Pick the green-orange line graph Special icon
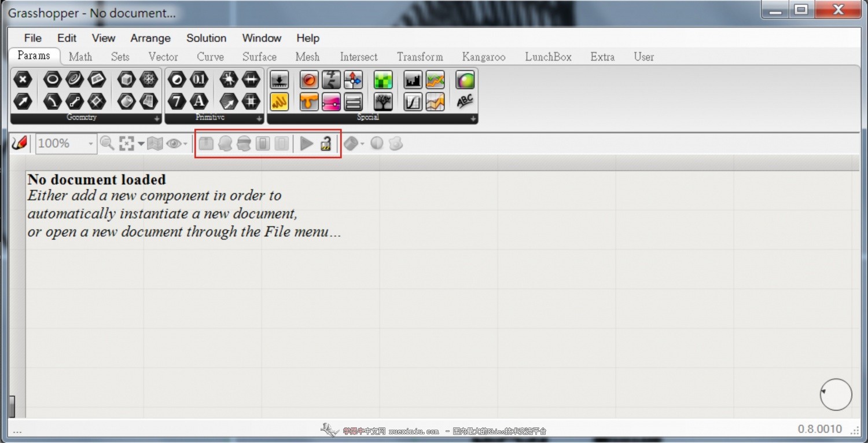868x443 pixels. tap(435, 79)
